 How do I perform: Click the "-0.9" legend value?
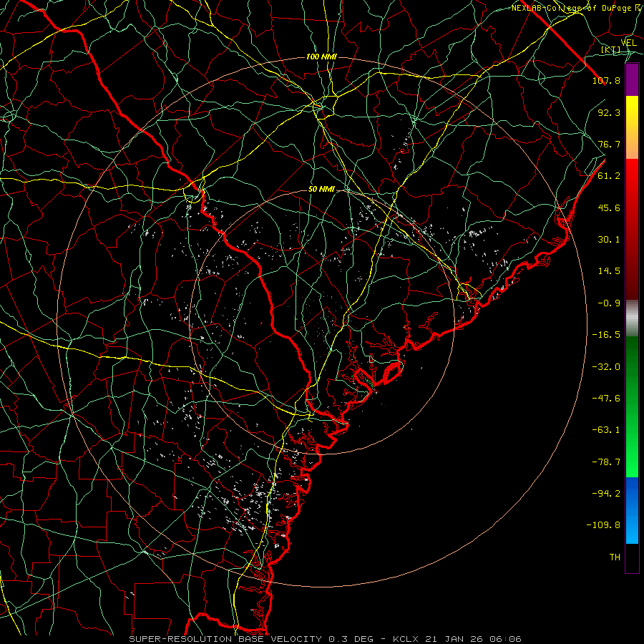(609, 303)
